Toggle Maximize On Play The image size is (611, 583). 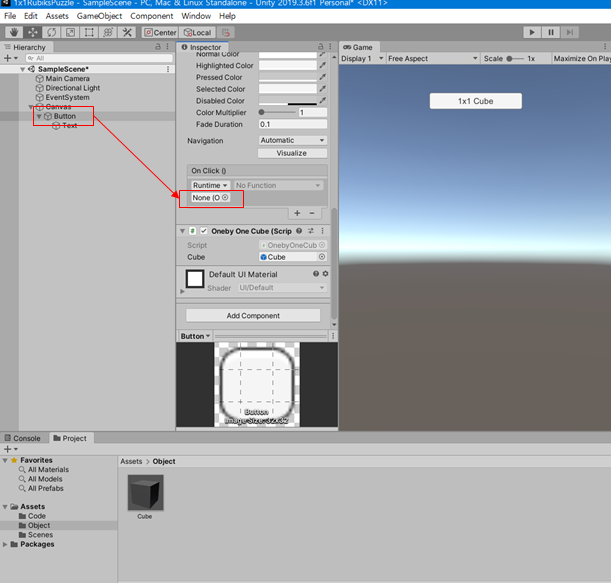tap(582, 58)
